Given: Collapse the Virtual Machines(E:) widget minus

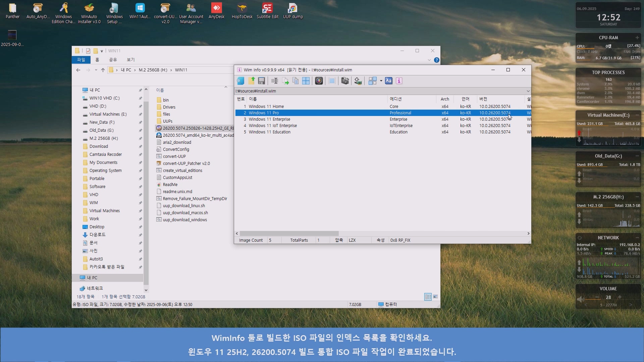Looking at the screenshot, I should click(637, 115).
